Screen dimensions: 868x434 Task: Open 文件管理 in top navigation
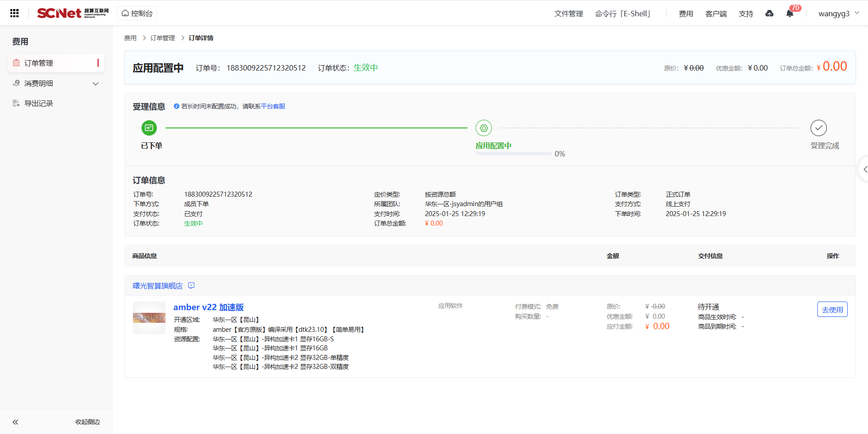tap(568, 14)
